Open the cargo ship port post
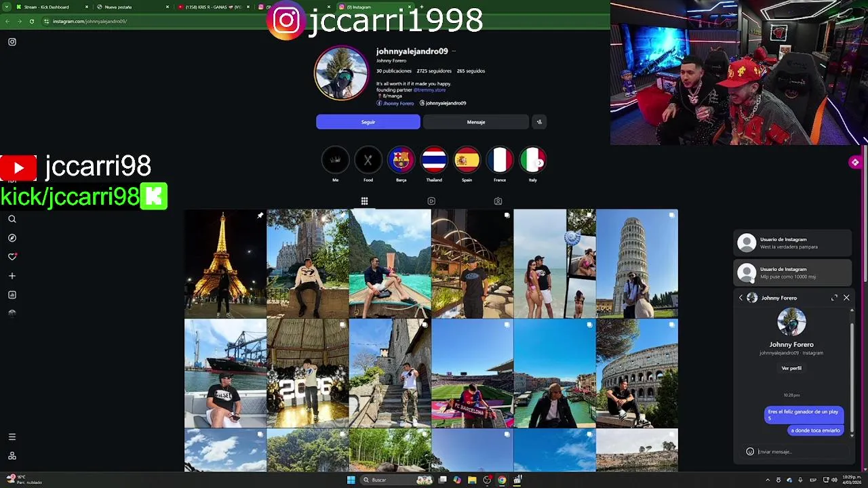Image resolution: width=868 pixels, height=488 pixels. click(x=225, y=373)
